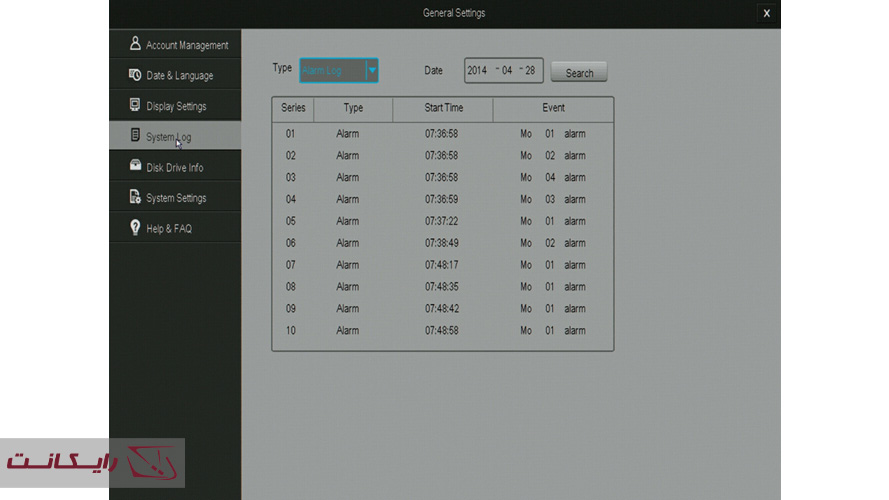Click the System Log document icon
The height and width of the screenshot is (500, 889).
pos(135,136)
